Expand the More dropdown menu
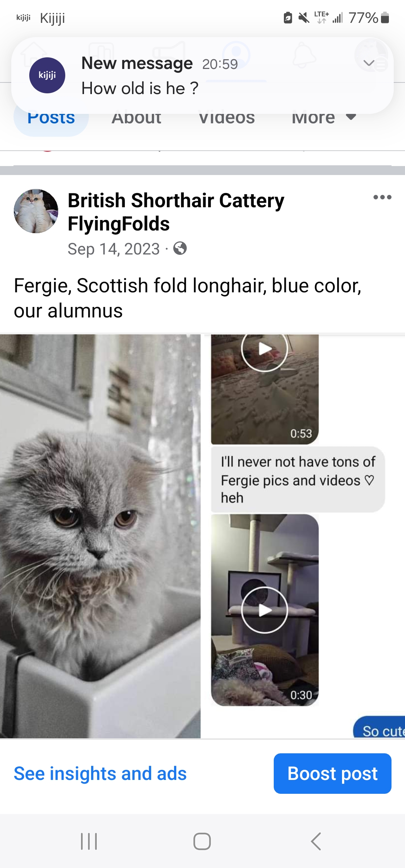This screenshot has width=405, height=868. [x=324, y=118]
